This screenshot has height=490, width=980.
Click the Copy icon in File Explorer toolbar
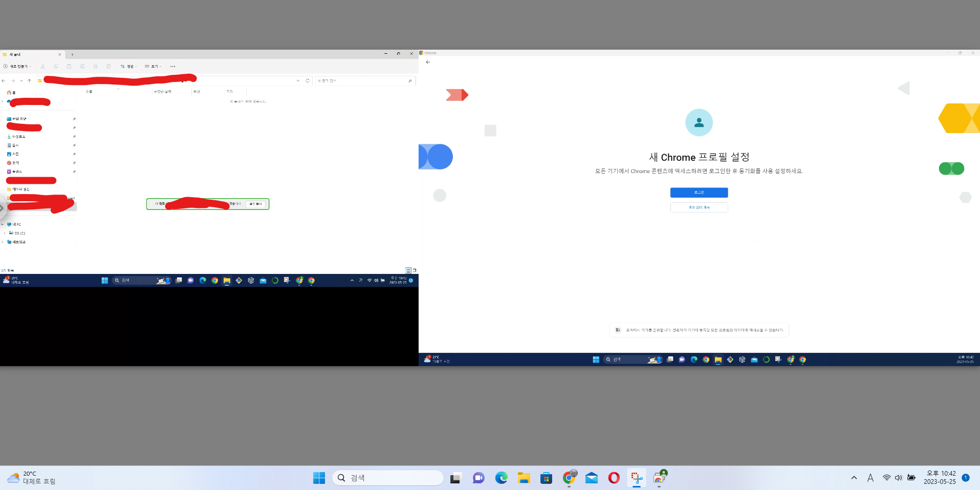coord(56,66)
